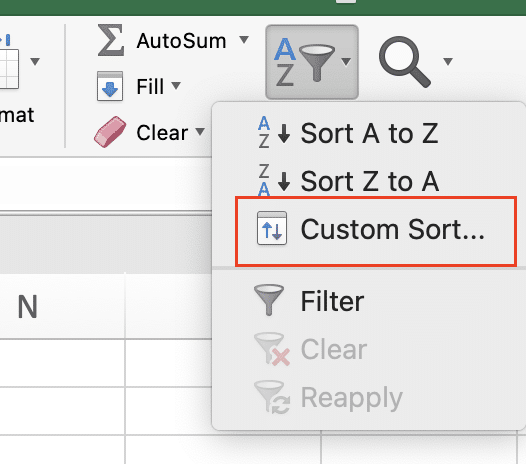
Task: Open the Format dropdown arrow at left
Action: point(35,61)
